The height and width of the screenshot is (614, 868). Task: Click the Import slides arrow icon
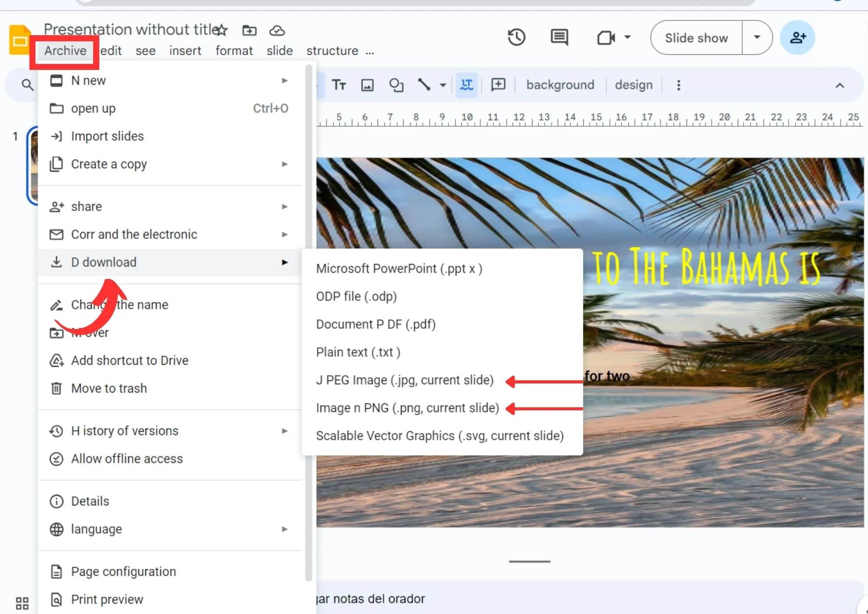pyautogui.click(x=56, y=136)
